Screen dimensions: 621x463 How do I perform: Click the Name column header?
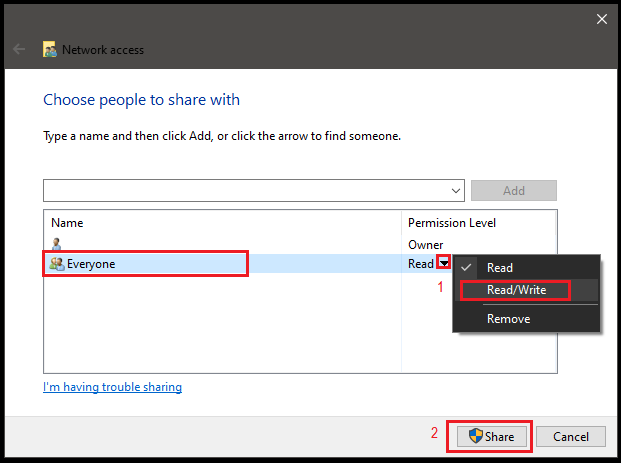[x=68, y=222]
